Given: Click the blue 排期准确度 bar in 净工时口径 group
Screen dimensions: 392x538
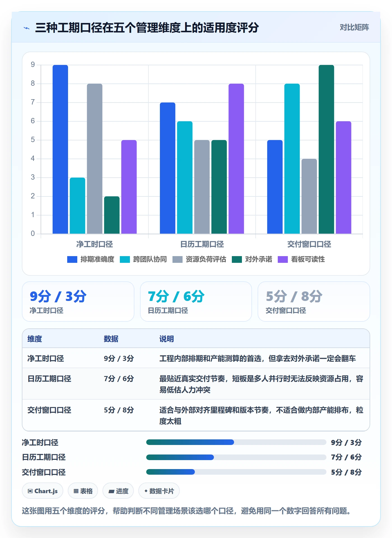Looking at the screenshot, I should click(60, 149).
